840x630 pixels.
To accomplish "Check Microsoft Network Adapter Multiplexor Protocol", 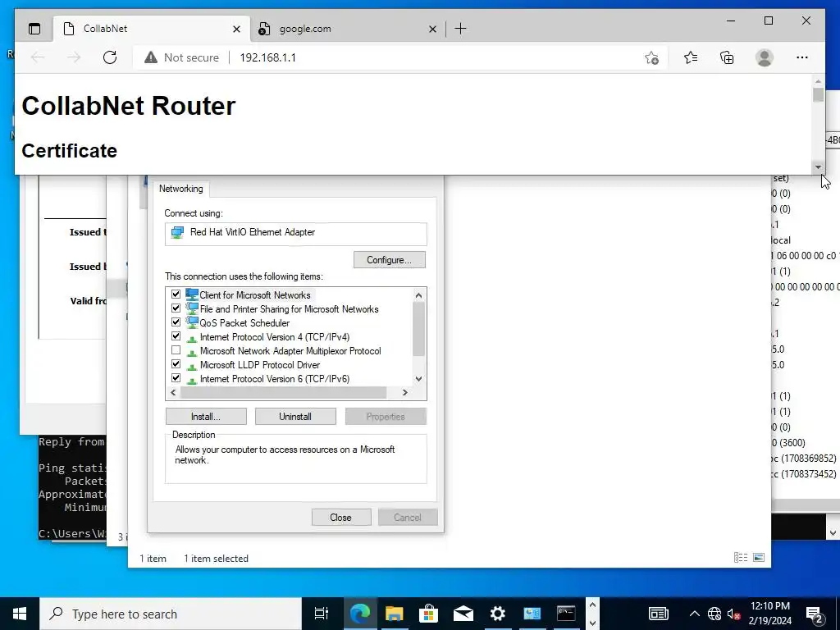I will pyautogui.click(x=176, y=350).
